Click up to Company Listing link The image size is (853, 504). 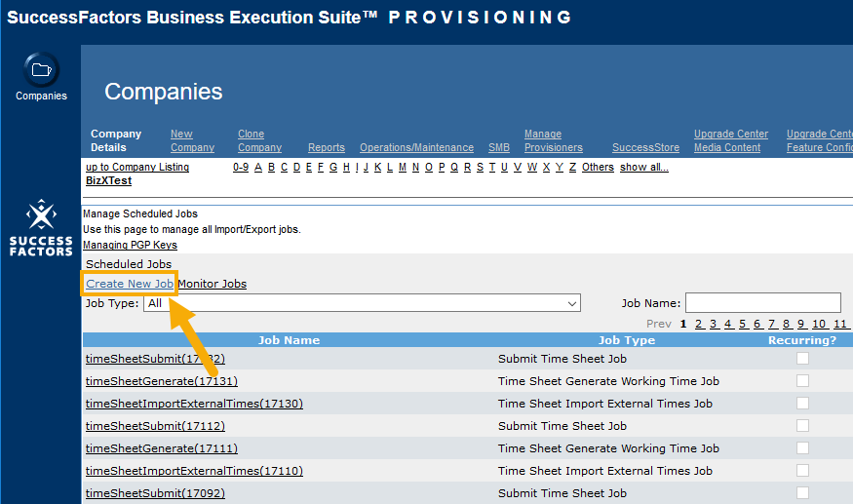coord(137,167)
